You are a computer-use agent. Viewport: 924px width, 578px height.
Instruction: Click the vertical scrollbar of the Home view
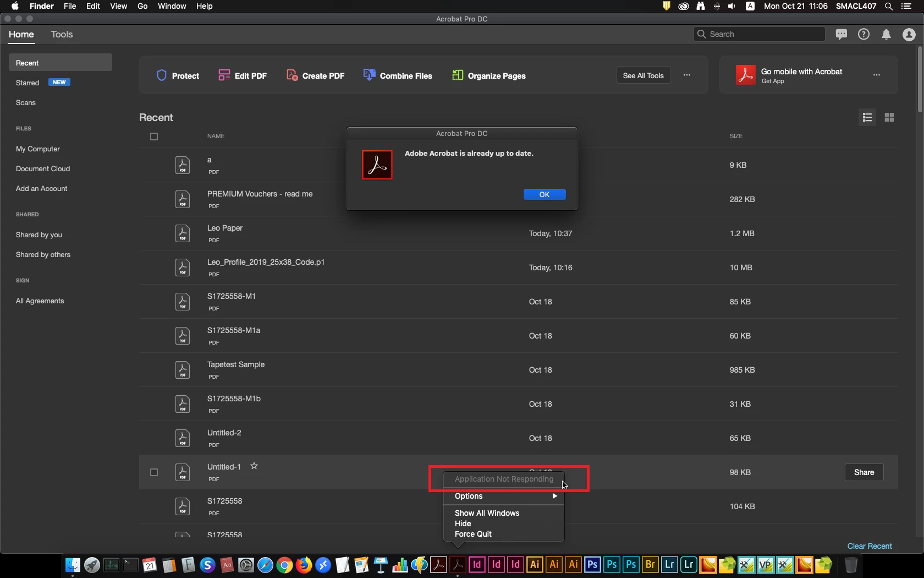[920, 80]
